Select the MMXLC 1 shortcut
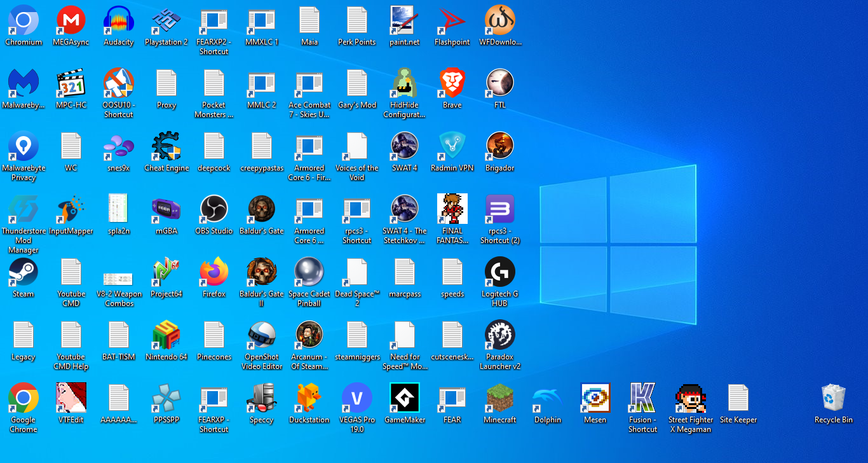The image size is (868, 463). point(262,20)
